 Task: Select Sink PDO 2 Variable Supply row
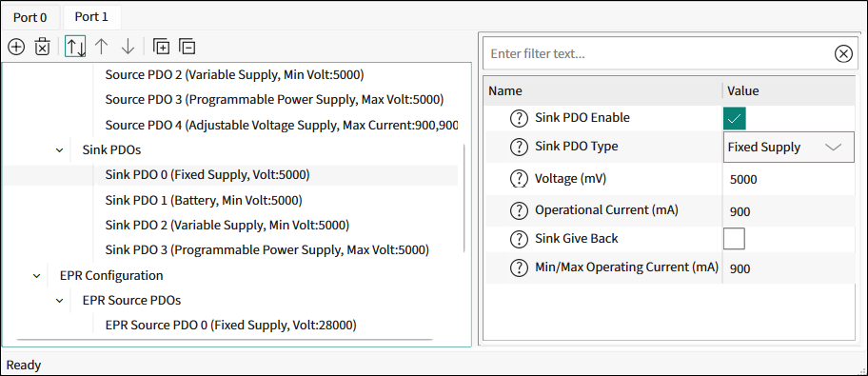point(227,226)
